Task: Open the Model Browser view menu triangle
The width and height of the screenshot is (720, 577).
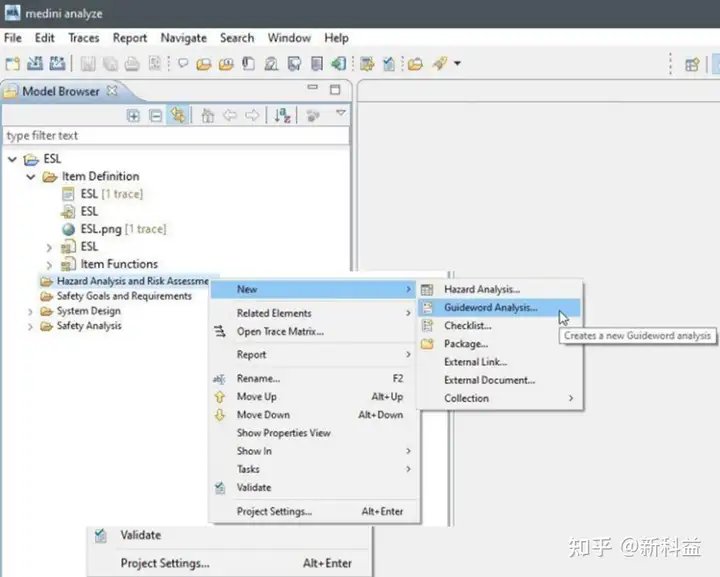Action: click(x=341, y=112)
